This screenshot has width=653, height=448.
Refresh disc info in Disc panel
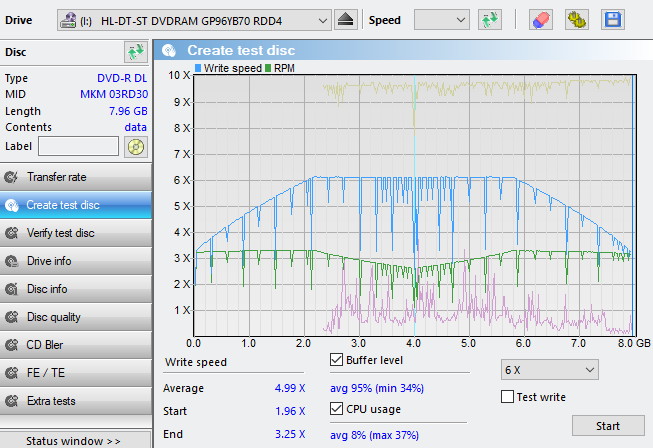pos(135,52)
